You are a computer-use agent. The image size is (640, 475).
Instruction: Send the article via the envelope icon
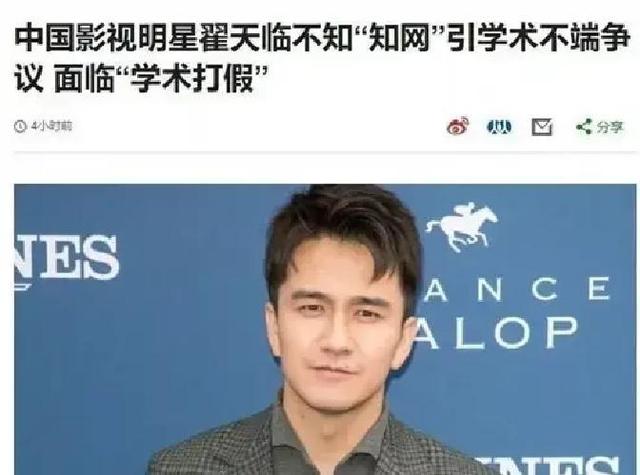(x=542, y=127)
